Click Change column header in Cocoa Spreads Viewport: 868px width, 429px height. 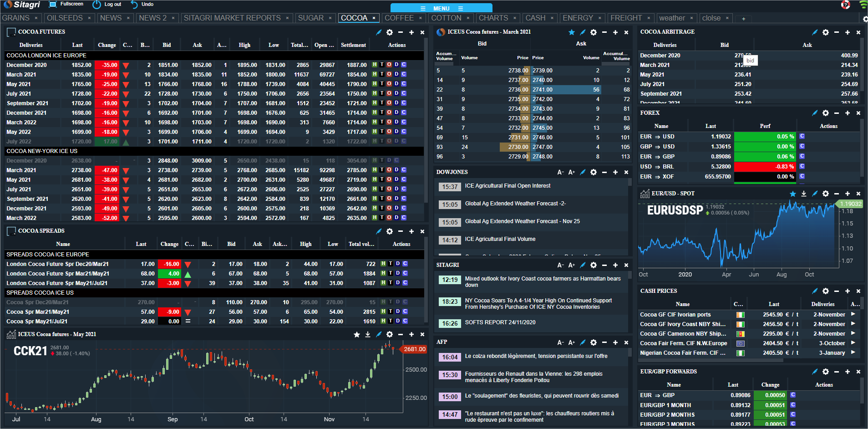click(169, 244)
